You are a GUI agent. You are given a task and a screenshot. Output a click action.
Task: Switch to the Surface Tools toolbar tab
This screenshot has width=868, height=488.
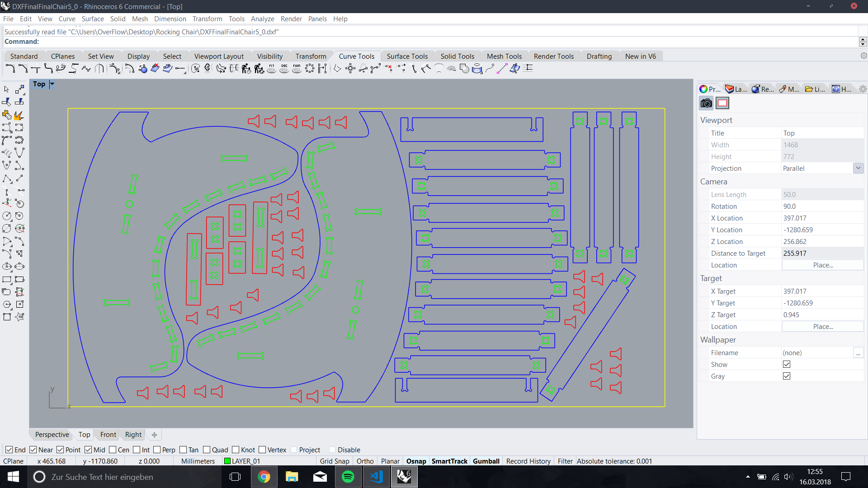pos(407,56)
